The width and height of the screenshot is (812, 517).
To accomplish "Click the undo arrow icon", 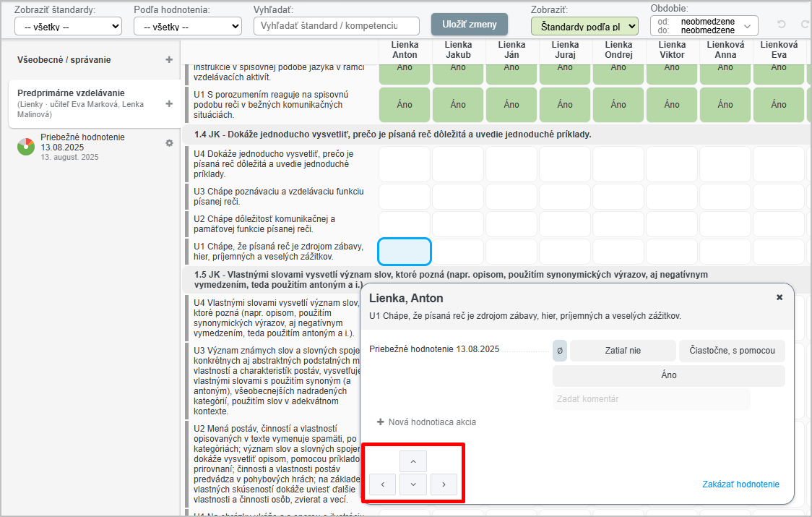I will 782,25.
